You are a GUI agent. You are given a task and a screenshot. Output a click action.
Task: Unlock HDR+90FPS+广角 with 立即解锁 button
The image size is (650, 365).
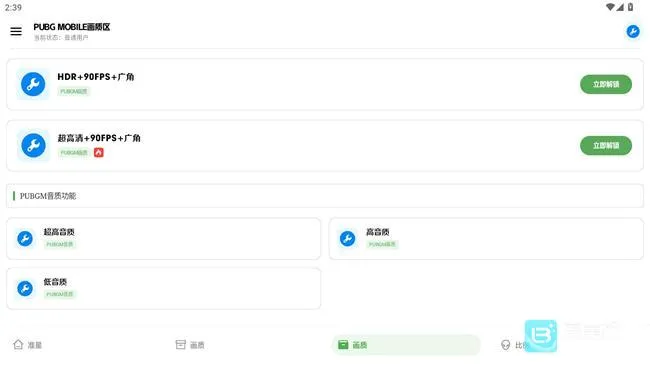[606, 84]
